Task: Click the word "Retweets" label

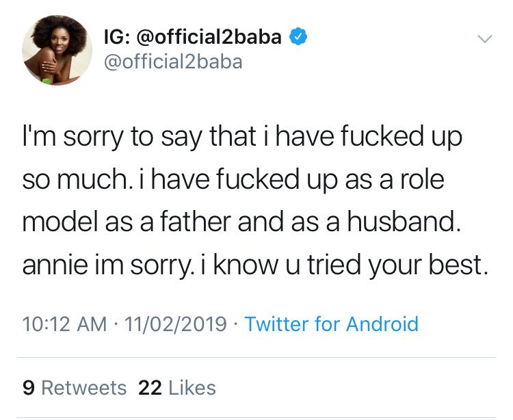Action: pyautogui.click(x=84, y=388)
